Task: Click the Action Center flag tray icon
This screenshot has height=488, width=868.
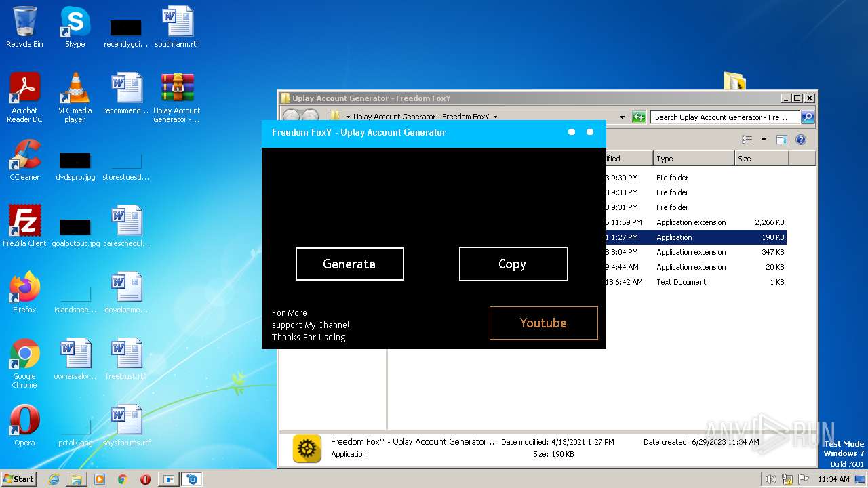Action: (804, 479)
